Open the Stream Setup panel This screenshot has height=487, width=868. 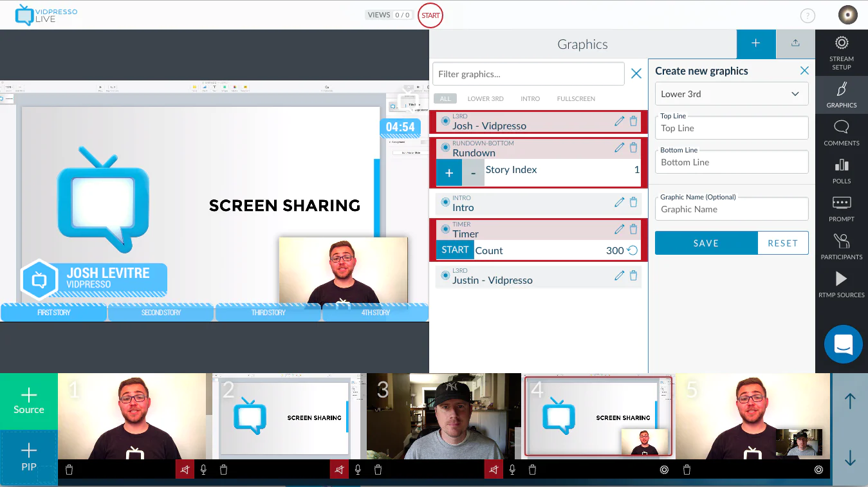(x=841, y=53)
